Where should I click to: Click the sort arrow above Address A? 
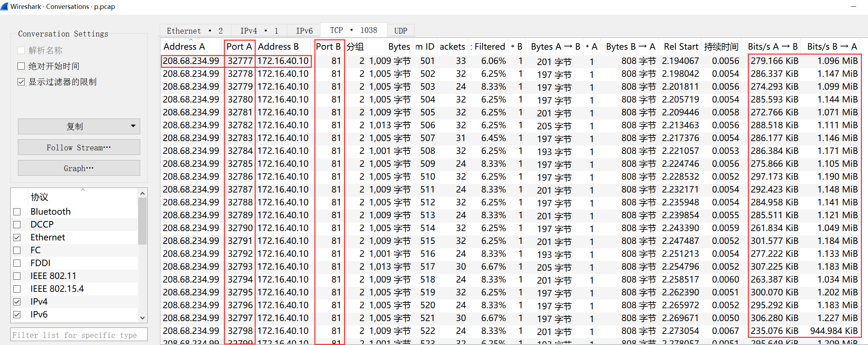click(x=191, y=40)
